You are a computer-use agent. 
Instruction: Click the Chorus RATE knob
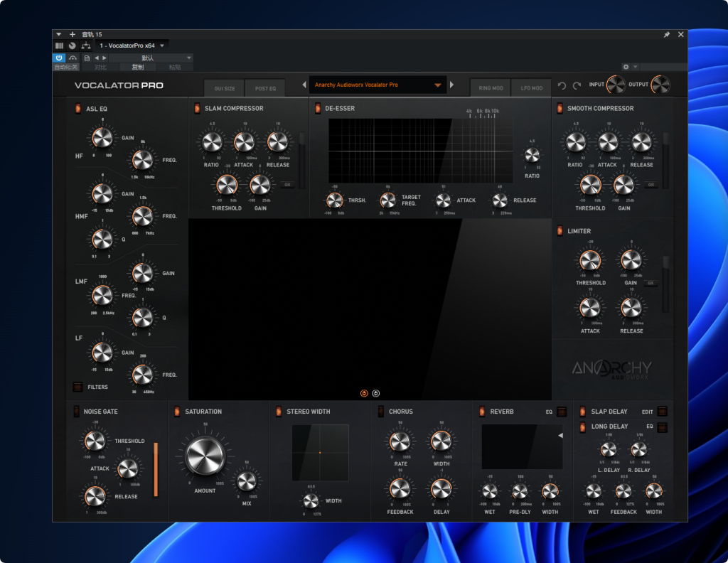pyautogui.click(x=400, y=441)
